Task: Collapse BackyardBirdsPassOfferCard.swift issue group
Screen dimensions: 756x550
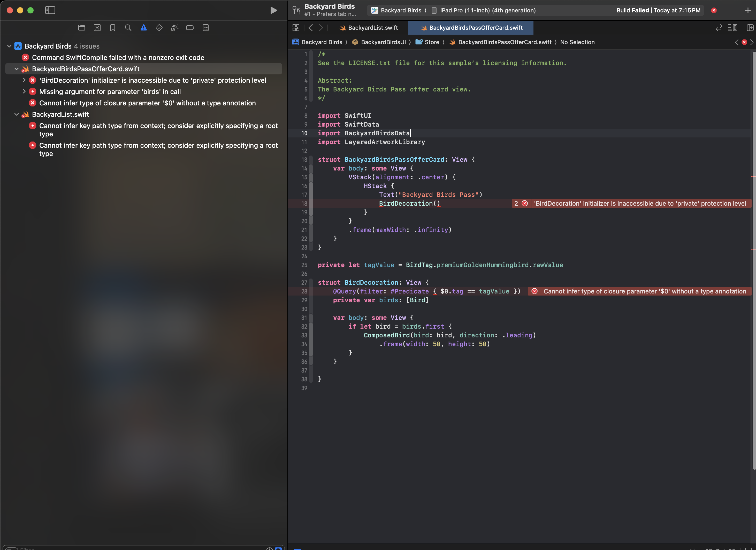Action: [16, 69]
